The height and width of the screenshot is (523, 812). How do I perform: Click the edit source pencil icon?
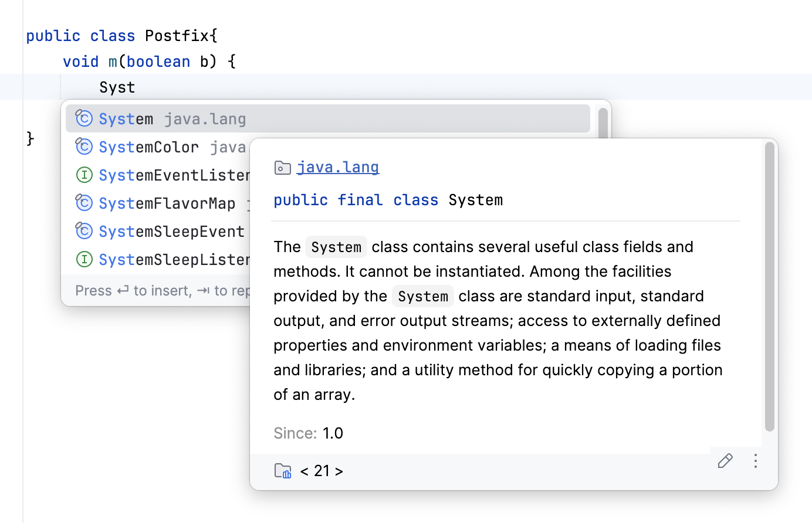(x=725, y=461)
